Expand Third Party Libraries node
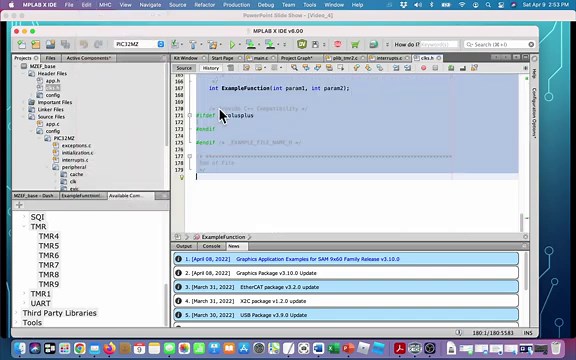 click(x=16, y=313)
